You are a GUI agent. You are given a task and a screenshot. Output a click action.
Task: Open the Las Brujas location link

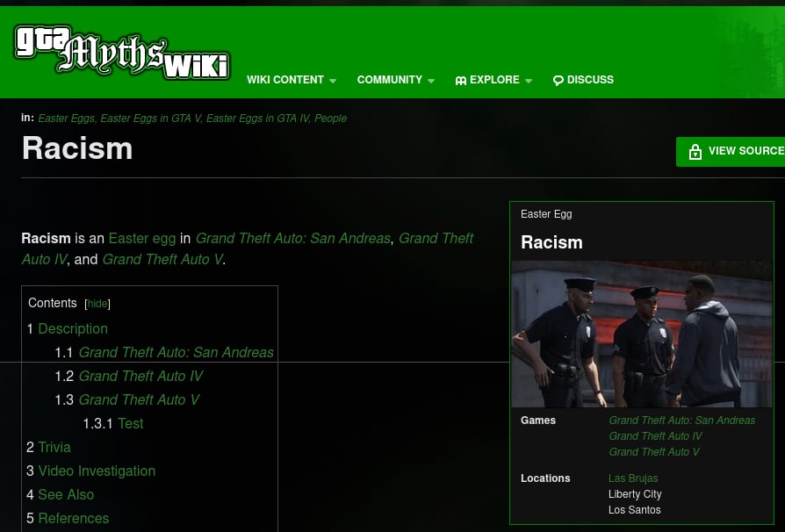pos(633,478)
